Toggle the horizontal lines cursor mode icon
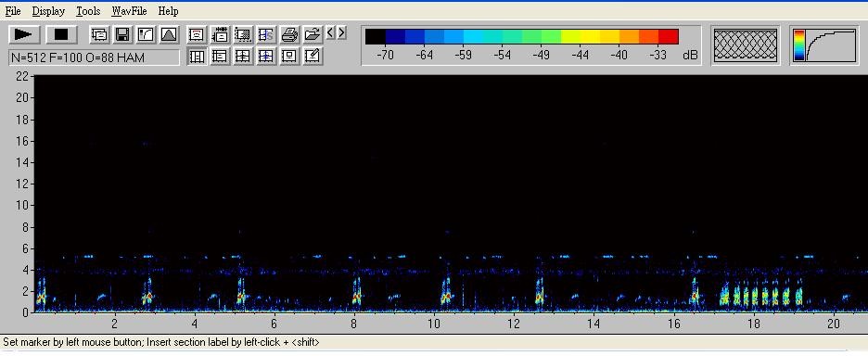Image resolution: width=868 pixels, height=356 pixels. (220, 56)
